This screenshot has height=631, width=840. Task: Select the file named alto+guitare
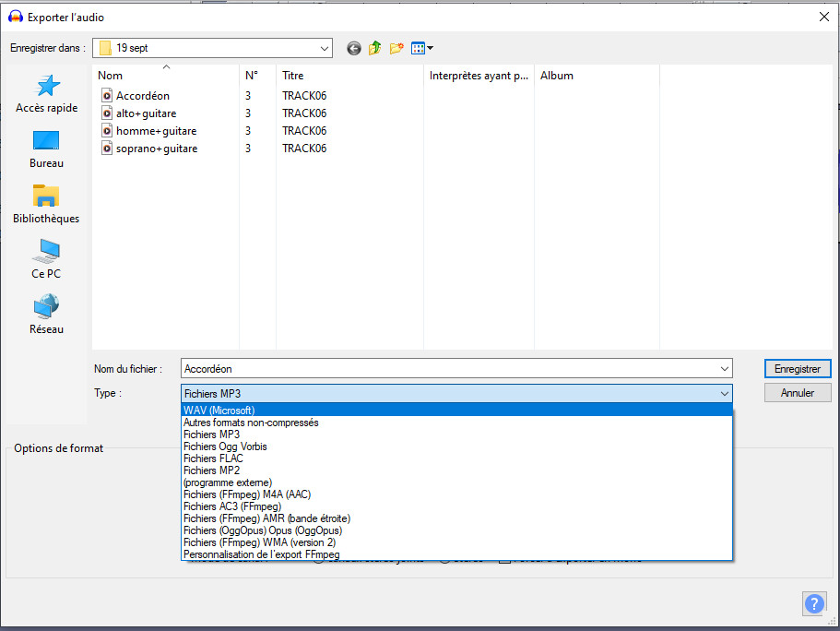pos(147,113)
